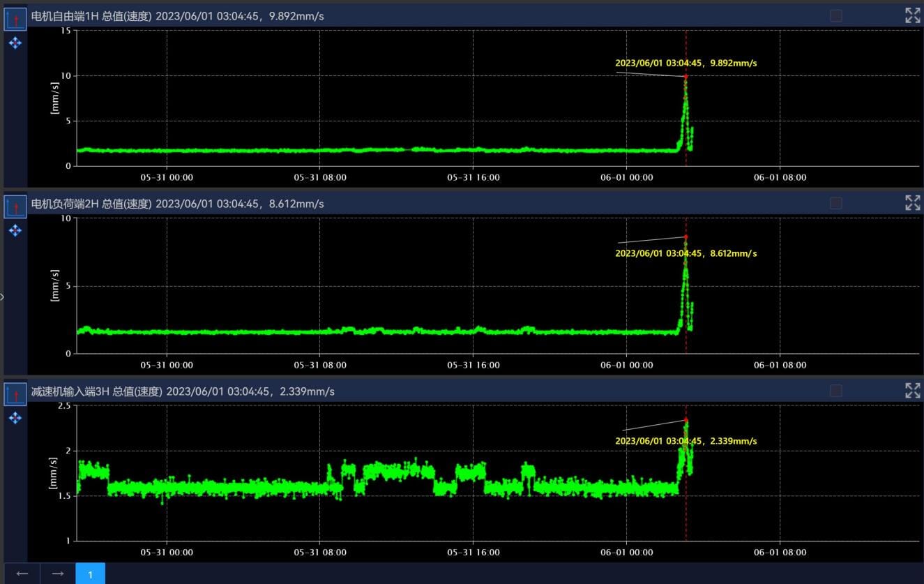Viewport: 924px width, 584px height.
Task: Maximize the 电机负荷端2H chart to fullscreen
Action: [x=912, y=203]
